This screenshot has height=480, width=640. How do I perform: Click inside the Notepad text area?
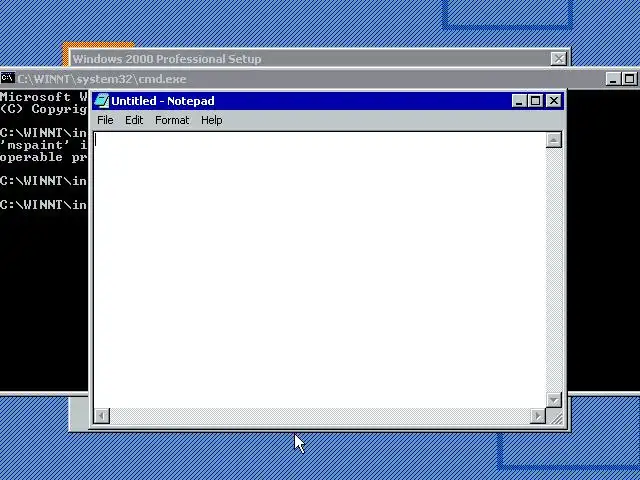click(x=320, y=269)
